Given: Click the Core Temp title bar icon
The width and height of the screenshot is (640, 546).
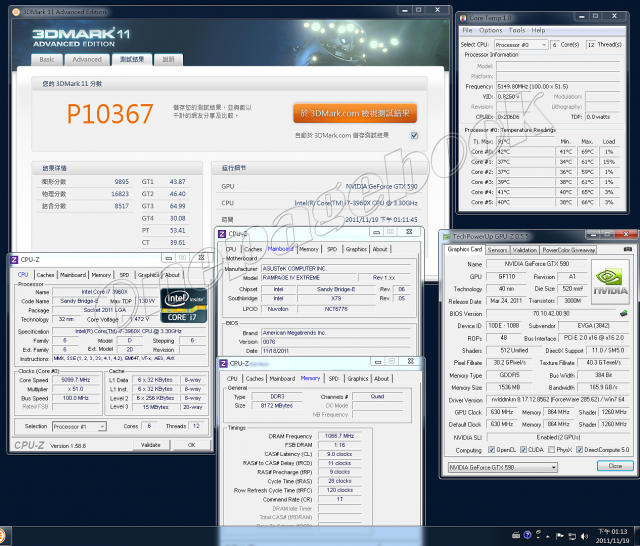Looking at the screenshot, I should (463, 18).
